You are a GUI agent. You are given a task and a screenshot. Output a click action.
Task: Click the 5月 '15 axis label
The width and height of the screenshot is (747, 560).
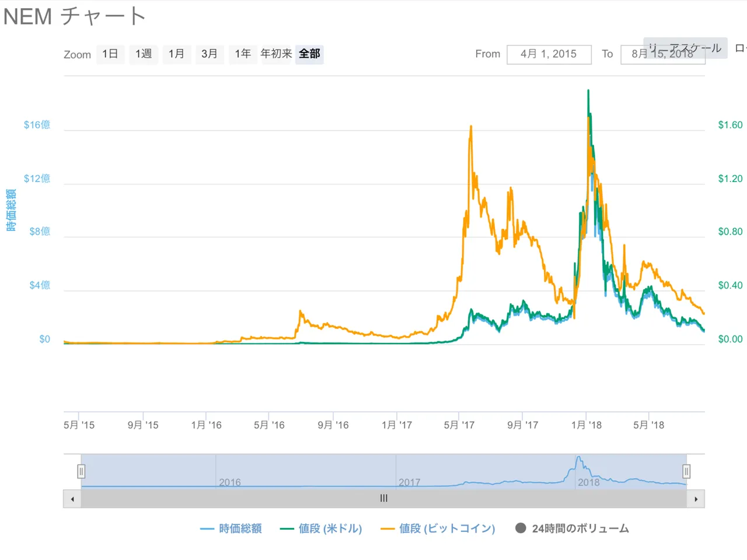point(79,425)
